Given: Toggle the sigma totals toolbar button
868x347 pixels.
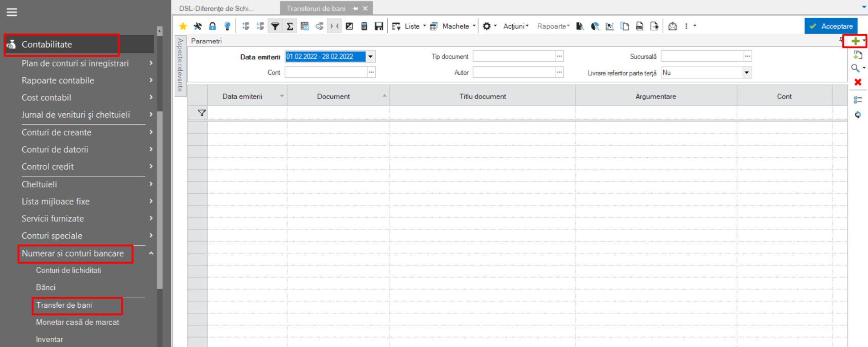Looking at the screenshot, I should (290, 26).
